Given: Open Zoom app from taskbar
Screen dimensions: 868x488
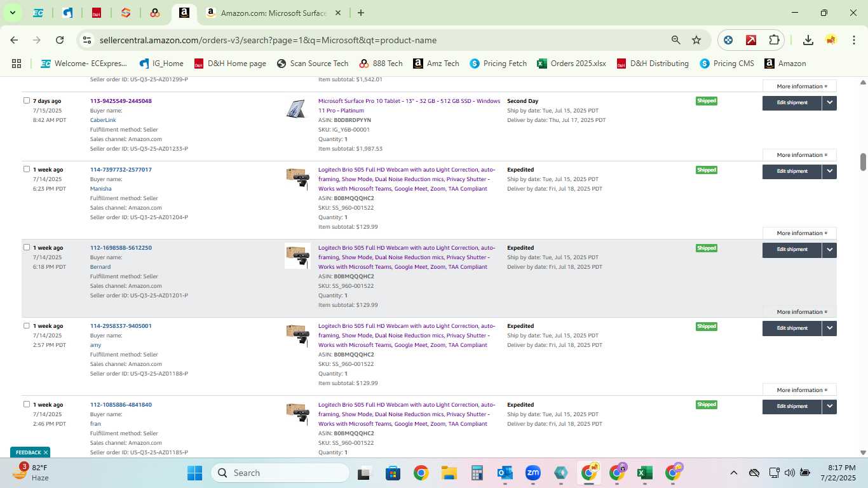Looking at the screenshot, I should point(532,473).
